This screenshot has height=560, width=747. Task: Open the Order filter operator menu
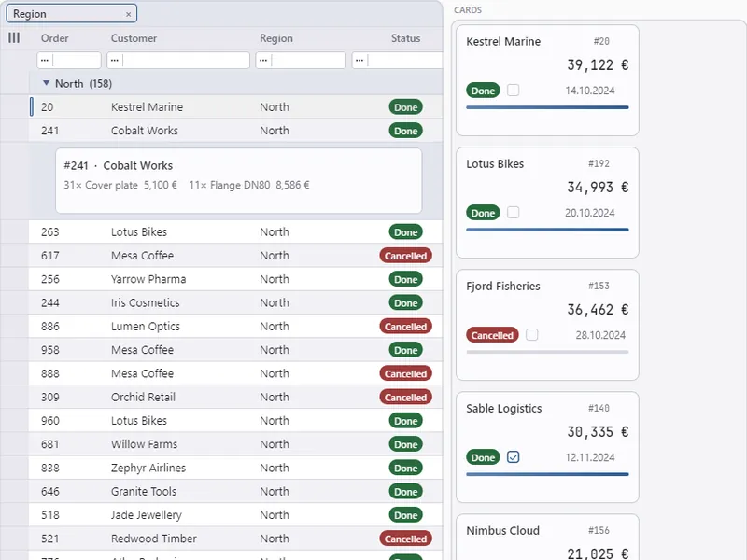pos(45,61)
